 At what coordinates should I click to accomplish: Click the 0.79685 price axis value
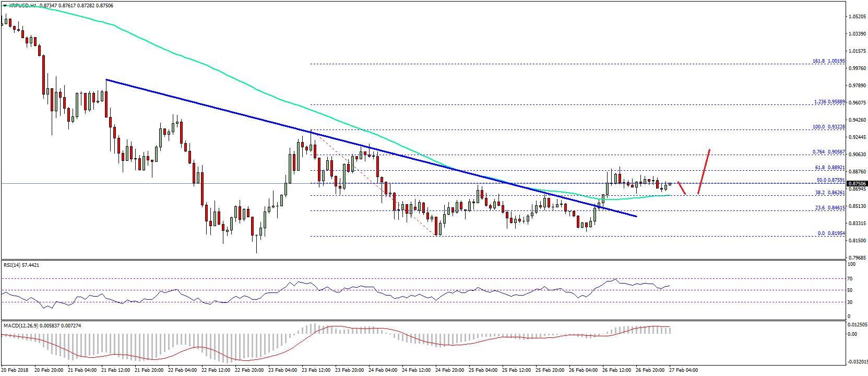coord(858,257)
